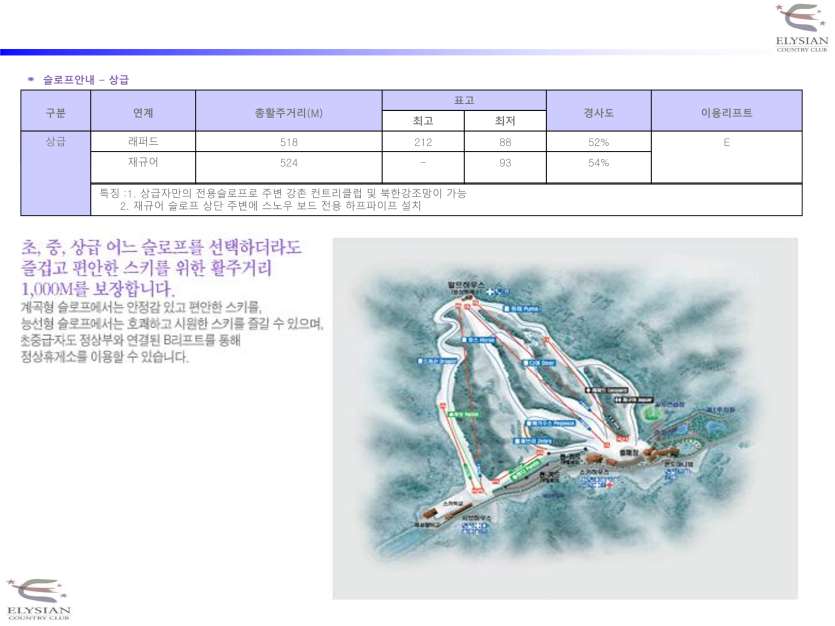This screenshot has width=835, height=626.
Task: Click the ski resort map image
Action: [x=564, y=417]
